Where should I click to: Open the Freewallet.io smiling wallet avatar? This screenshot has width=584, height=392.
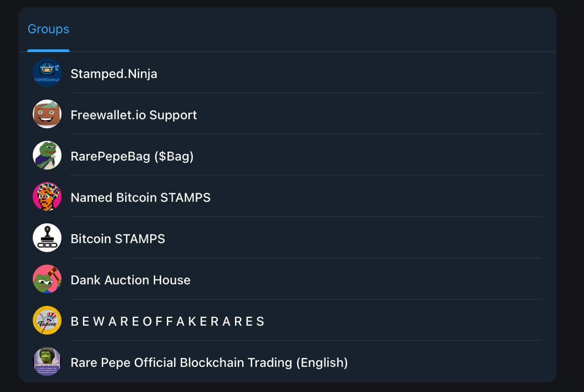pos(47,114)
